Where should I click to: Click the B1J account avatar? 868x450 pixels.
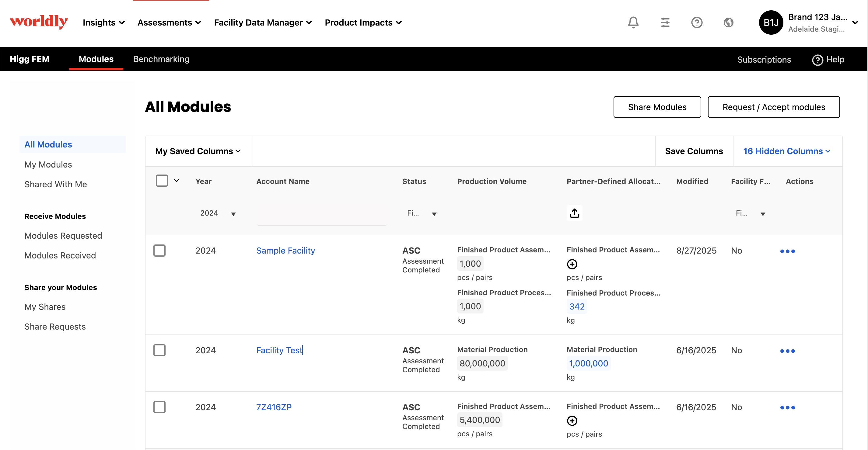click(771, 22)
